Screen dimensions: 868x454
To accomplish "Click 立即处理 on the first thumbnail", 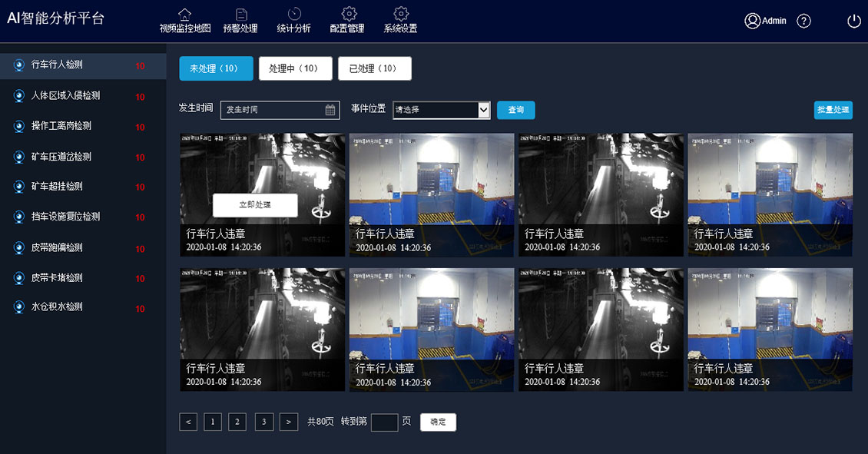I will [255, 205].
